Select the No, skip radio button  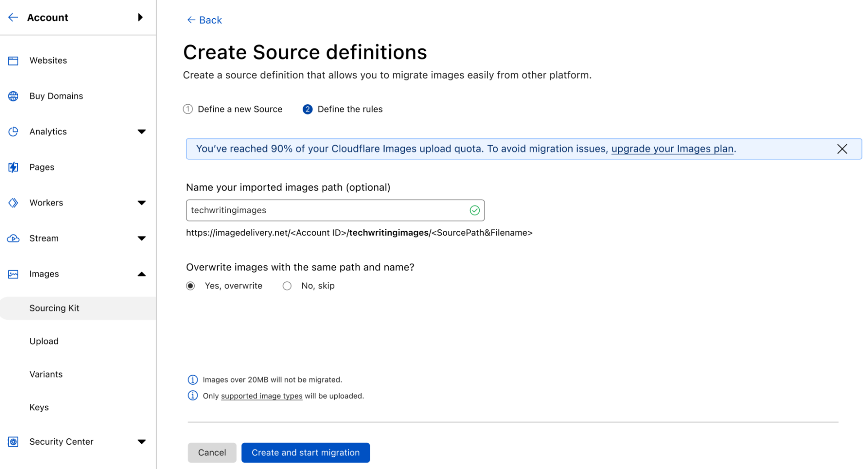click(287, 285)
